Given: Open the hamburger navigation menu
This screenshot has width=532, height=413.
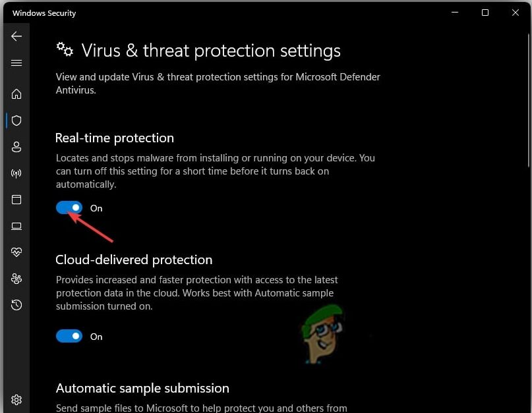Looking at the screenshot, I should click(16, 63).
